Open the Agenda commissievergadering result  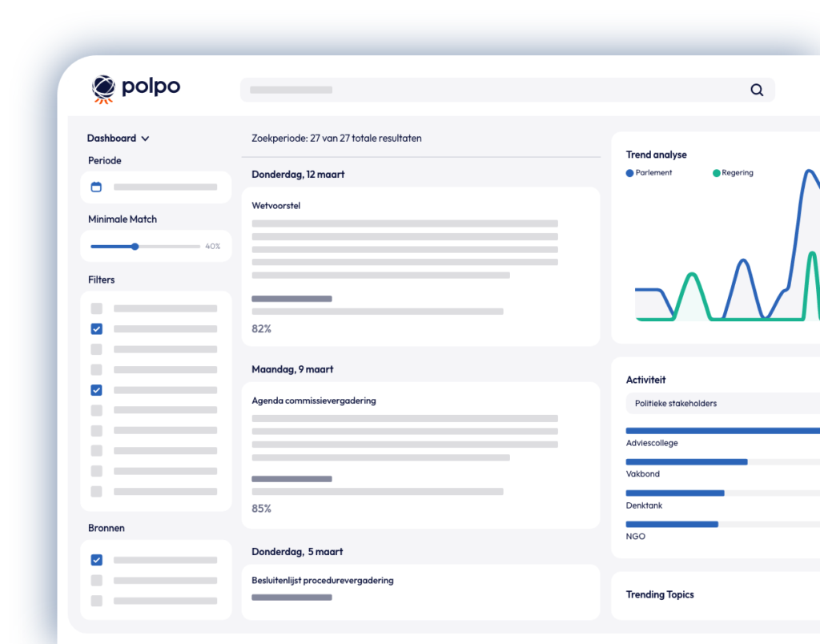(x=313, y=400)
